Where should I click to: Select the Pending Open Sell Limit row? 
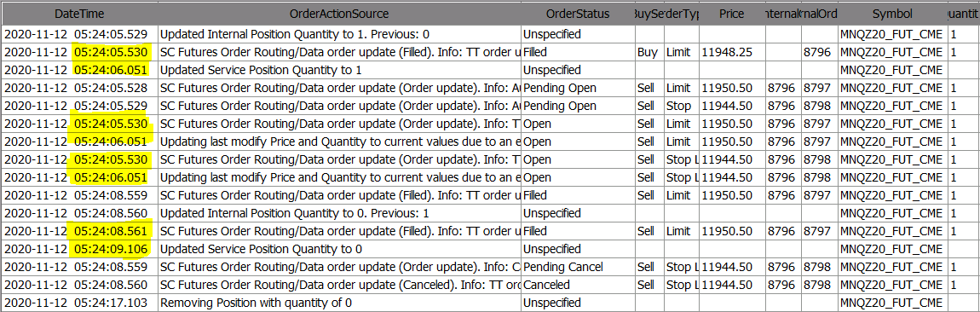coord(490,88)
